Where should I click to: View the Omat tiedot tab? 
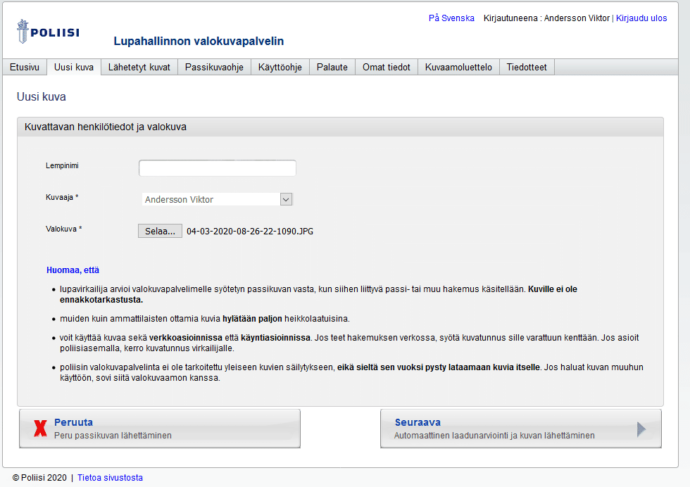coord(387,67)
